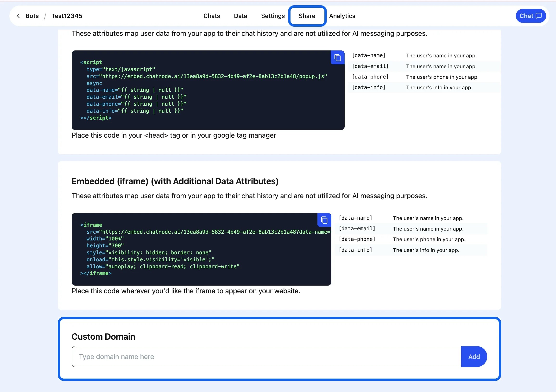The width and height of the screenshot is (556, 392).
Task: Open the Settings tab
Action: point(273,16)
